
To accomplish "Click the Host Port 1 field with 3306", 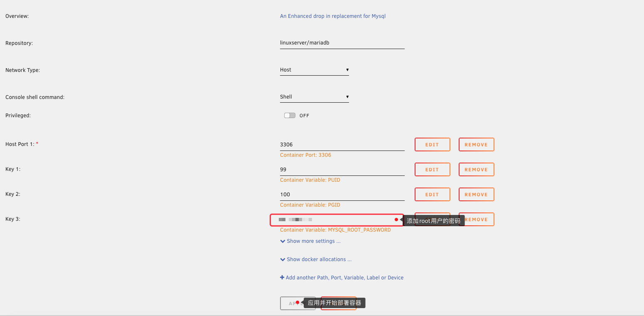I will coord(342,145).
